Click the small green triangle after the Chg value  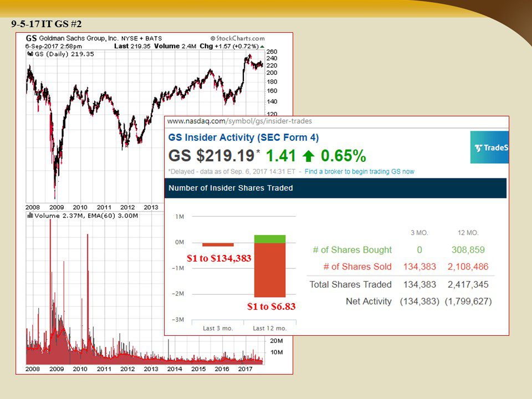262,47
